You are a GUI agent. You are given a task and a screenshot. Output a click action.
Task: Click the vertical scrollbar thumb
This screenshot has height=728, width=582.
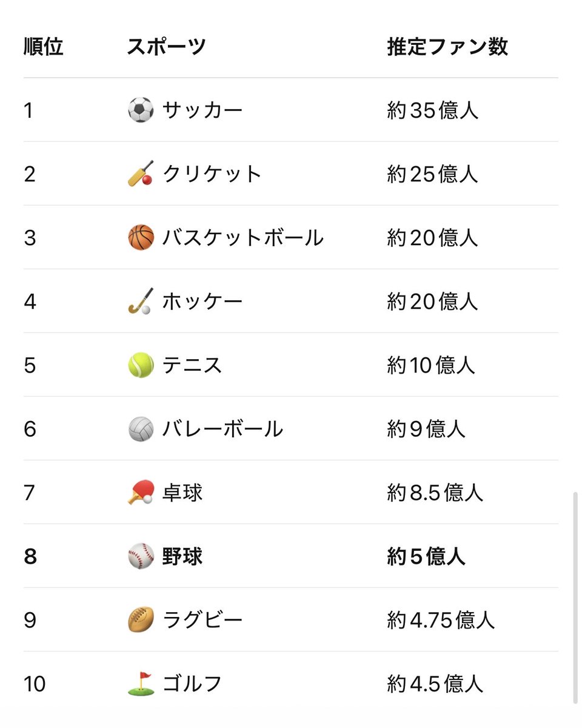click(575, 598)
